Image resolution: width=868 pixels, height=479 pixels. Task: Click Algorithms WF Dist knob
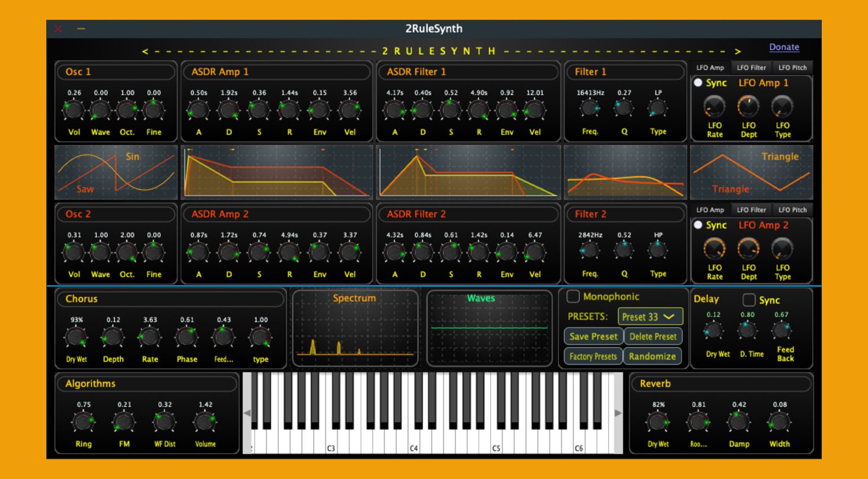[x=165, y=422]
